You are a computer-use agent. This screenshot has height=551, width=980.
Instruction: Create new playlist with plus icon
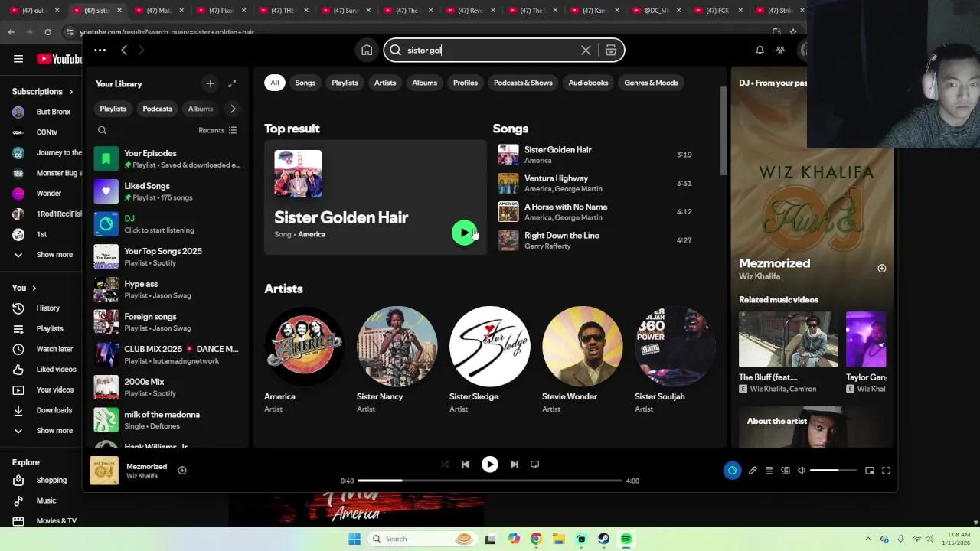tap(210, 83)
